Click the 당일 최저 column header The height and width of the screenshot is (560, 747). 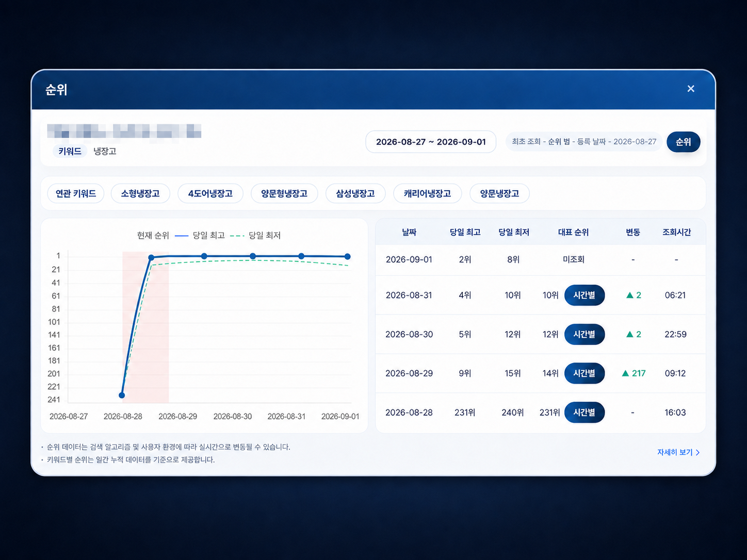(514, 232)
